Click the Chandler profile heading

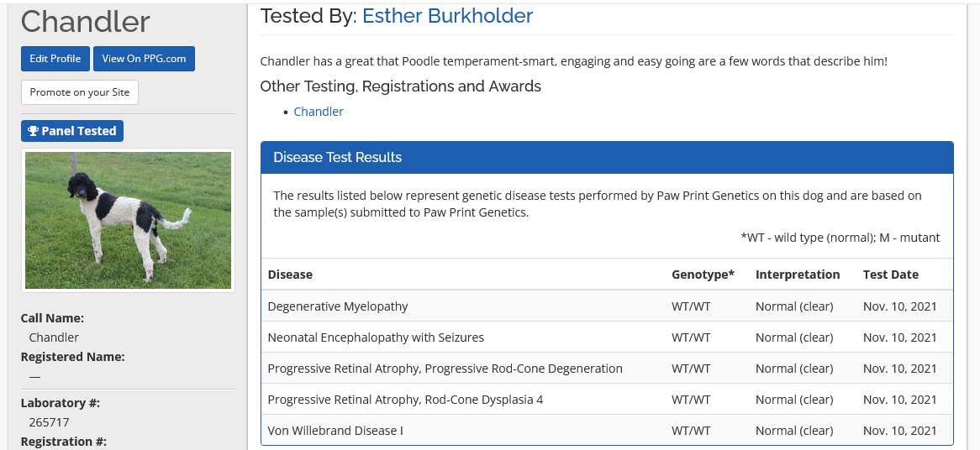point(85,22)
